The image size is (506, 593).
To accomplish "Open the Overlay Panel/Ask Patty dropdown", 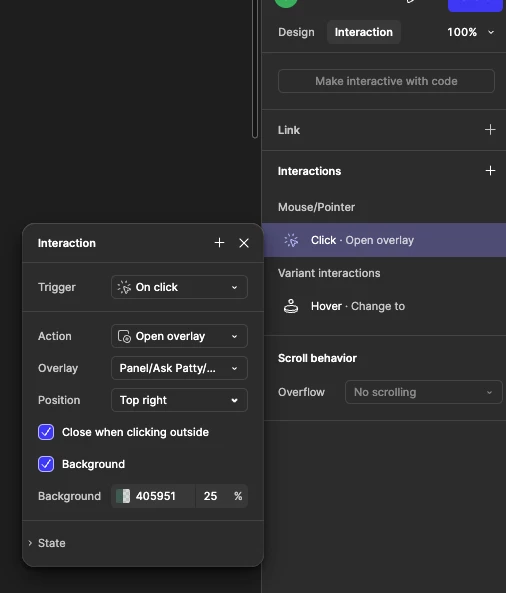I will [x=179, y=368].
